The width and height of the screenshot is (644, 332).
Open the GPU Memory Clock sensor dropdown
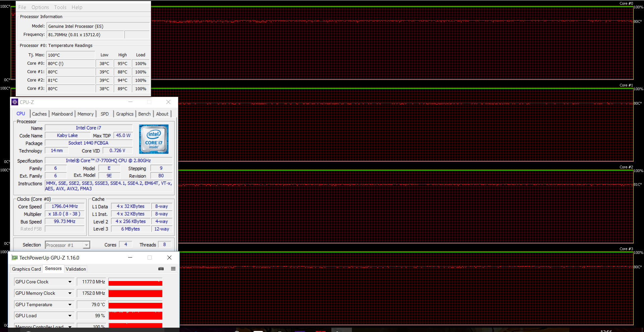pyautogui.click(x=70, y=293)
